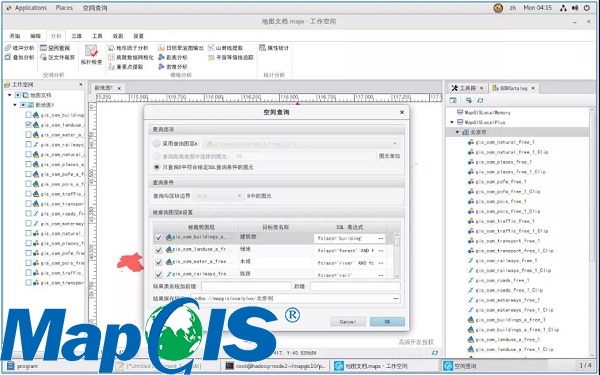600x375 pixels.
Task: Collapse the MapGISLocalPlus node
Action: coord(452,122)
